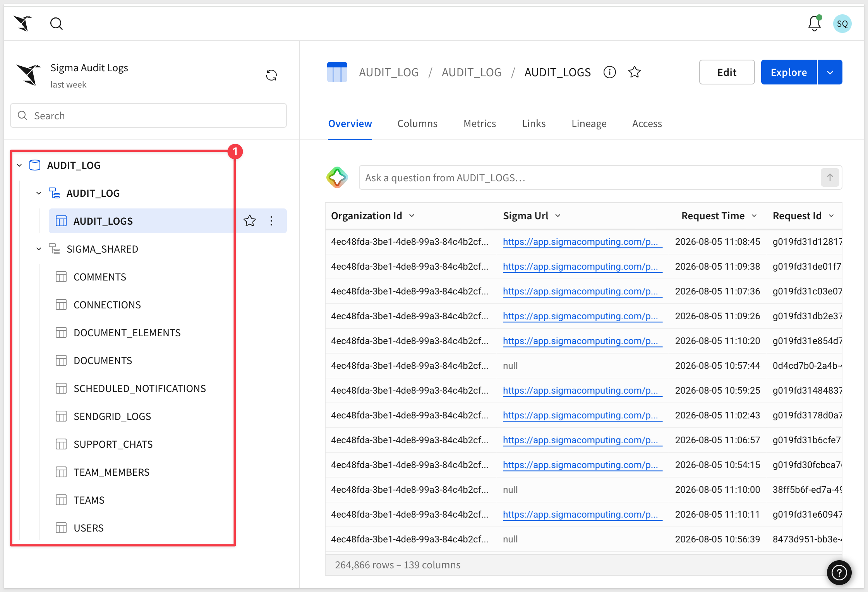Select the USERS table in tree
Image resolution: width=868 pixels, height=592 pixels.
(89, 528)
